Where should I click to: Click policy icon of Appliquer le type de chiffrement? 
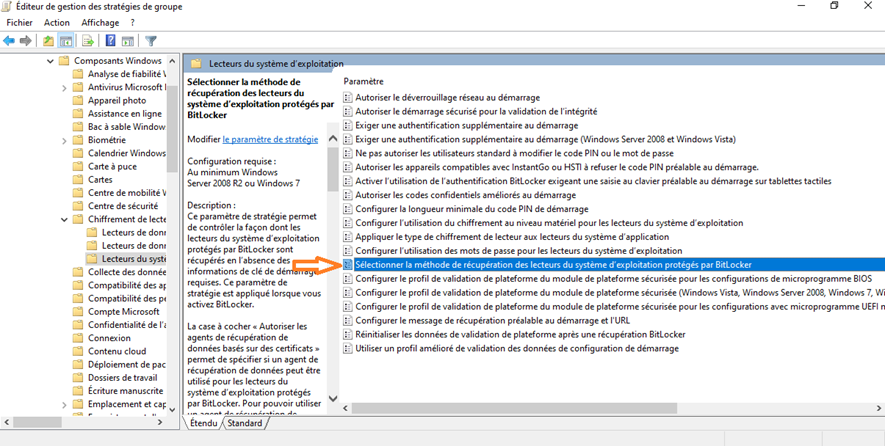(348, 237)
